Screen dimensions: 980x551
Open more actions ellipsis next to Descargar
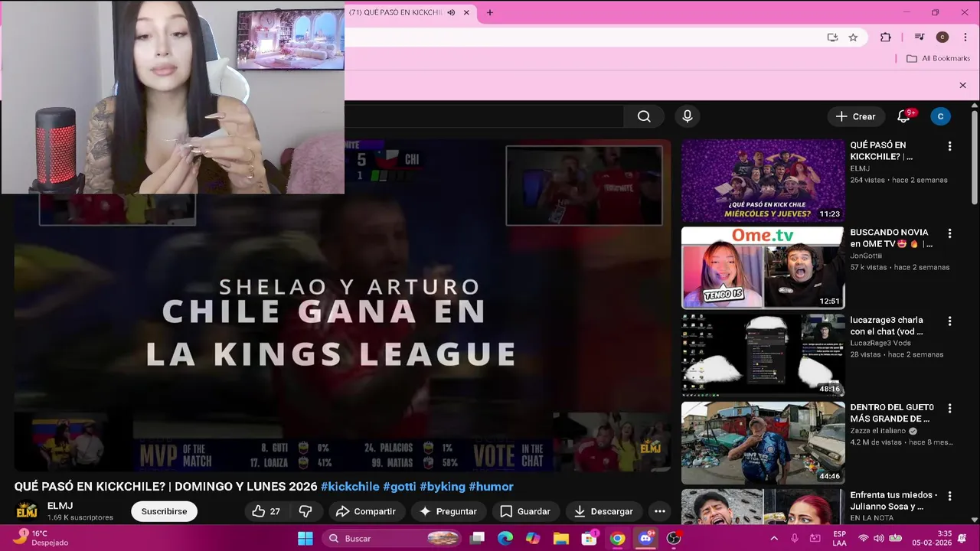[x=659, y=511]
